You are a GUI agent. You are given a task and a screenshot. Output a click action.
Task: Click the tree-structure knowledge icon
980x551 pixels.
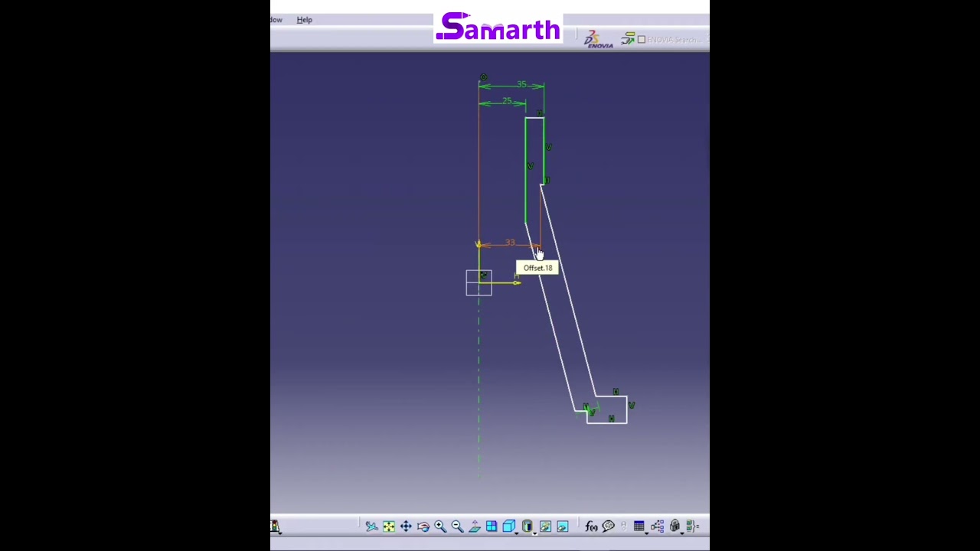click(658, 527)
